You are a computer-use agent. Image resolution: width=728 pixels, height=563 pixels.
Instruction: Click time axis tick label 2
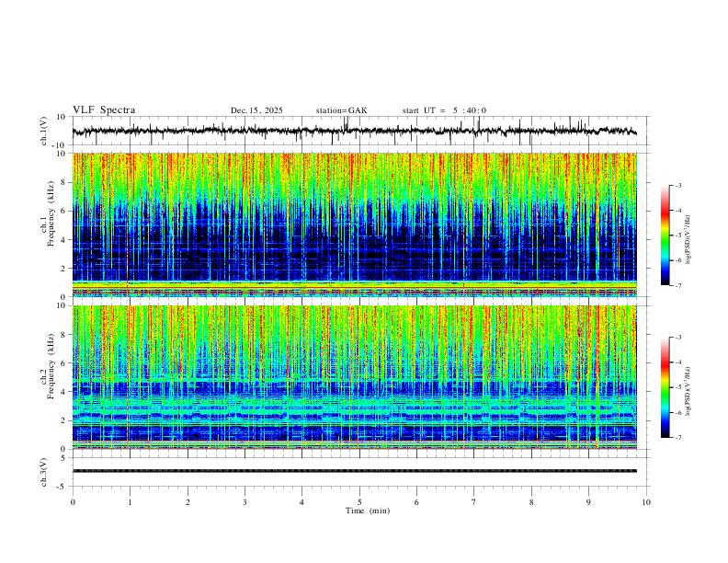tap(188, 502)
